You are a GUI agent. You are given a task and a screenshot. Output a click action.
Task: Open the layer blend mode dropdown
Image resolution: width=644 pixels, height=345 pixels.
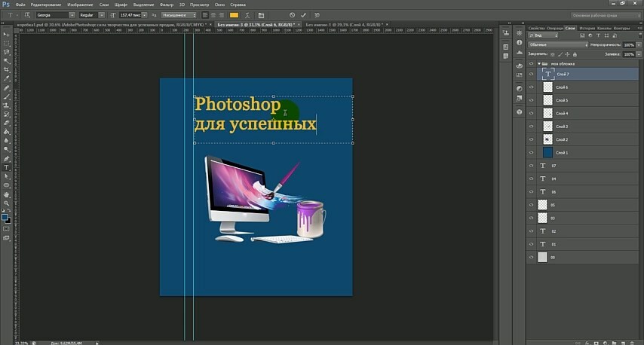[x=558, y=44]
